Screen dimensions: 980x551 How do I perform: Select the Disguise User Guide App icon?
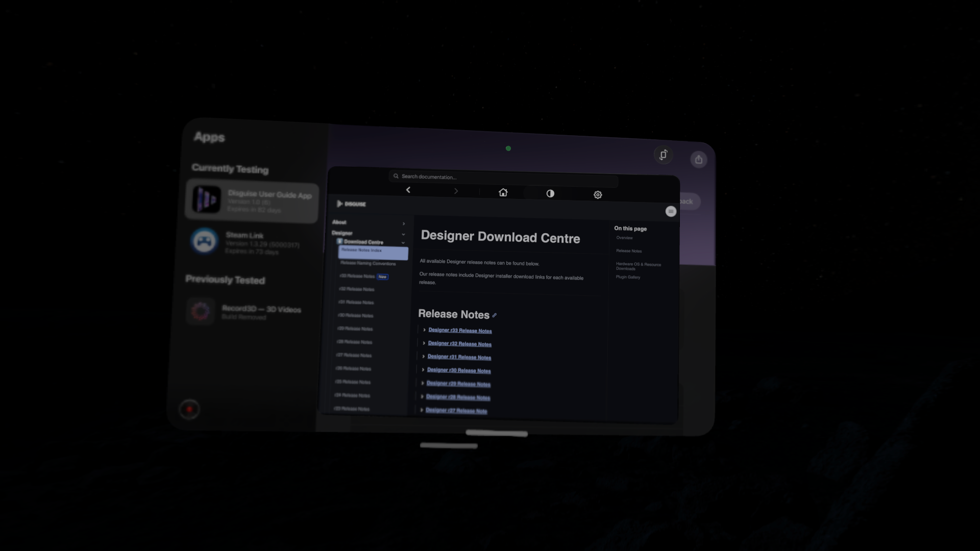[207, 199]
